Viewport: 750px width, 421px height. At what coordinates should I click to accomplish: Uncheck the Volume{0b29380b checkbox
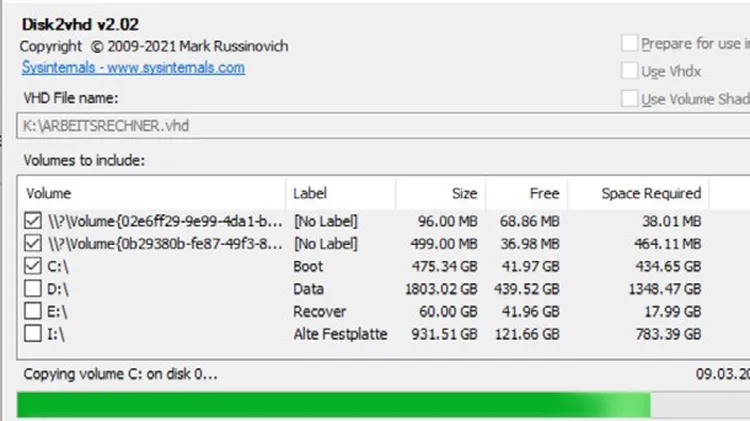(x=33, y=244)
